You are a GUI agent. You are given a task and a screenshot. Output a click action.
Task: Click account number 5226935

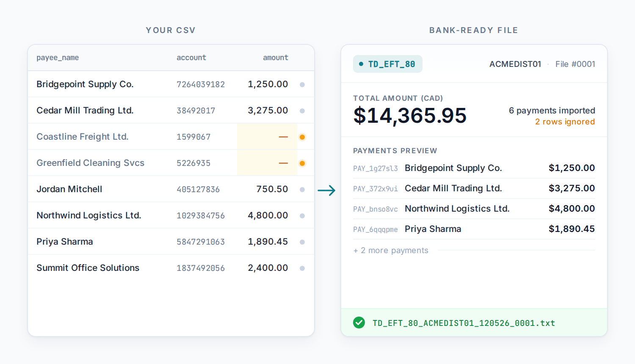coord(193,163)
